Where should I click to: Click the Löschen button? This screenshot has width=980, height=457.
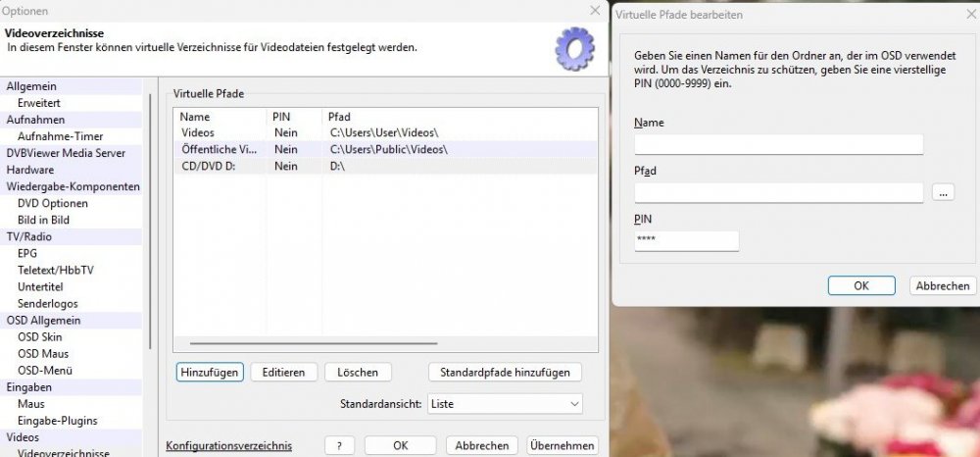pyautogui.click(x=358, y=372)
